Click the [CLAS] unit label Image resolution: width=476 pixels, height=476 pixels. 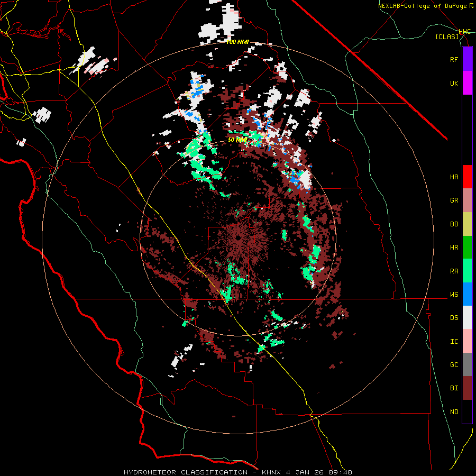click(x=447, y=37)
